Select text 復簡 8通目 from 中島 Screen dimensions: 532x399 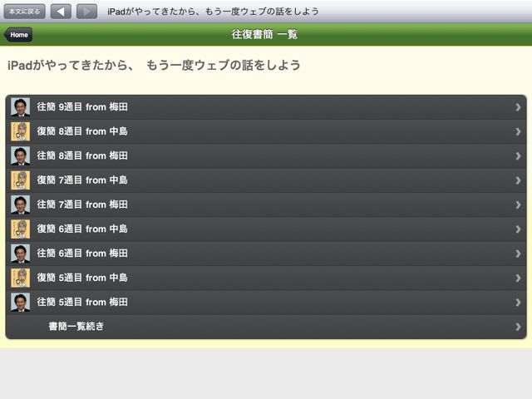coord(82,131)
